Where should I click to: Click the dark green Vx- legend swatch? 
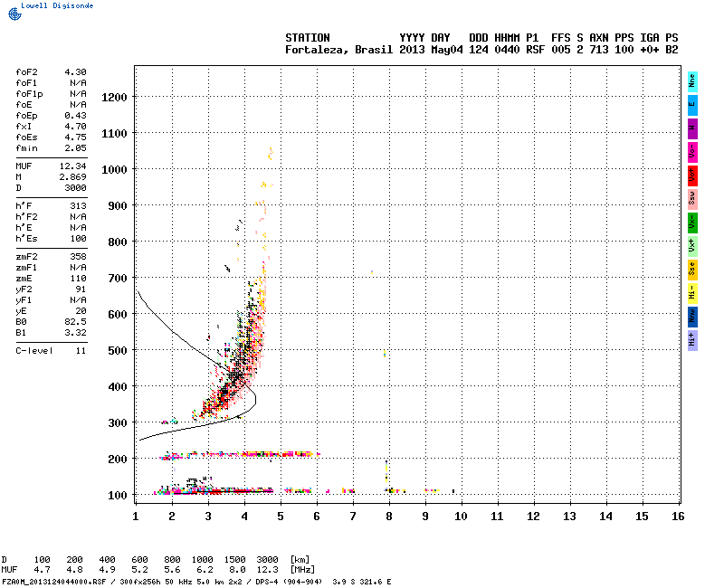[692, 223]
